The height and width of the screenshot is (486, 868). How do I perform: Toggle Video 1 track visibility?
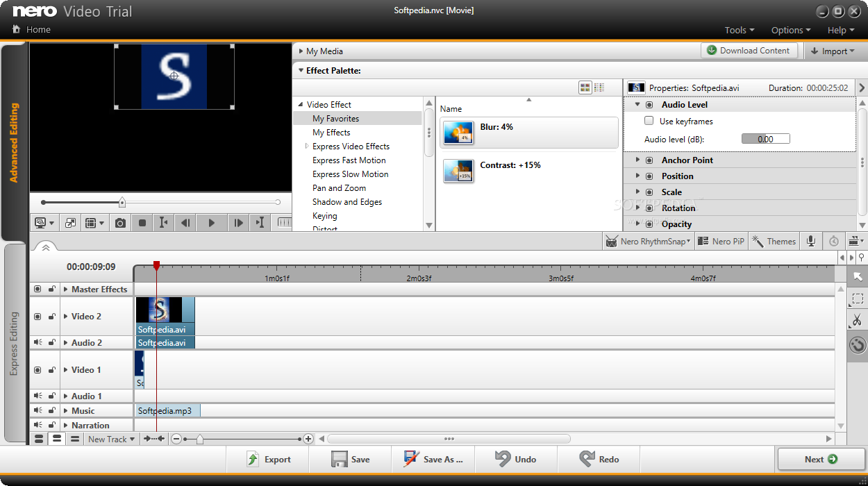coord(37,369)
